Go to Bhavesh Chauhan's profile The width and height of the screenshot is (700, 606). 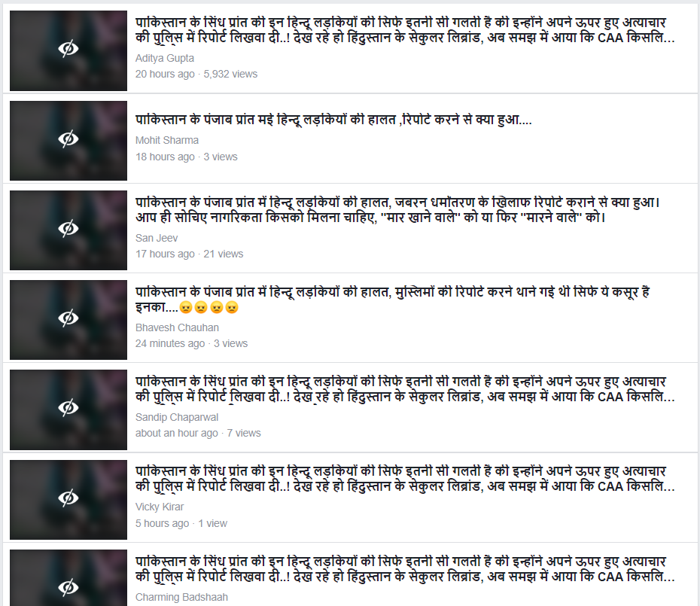click(x=177, y=327)
